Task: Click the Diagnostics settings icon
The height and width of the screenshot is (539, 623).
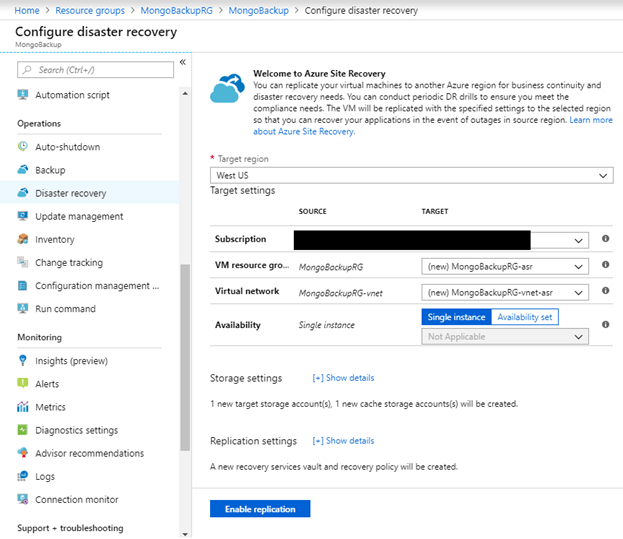Action: [23, 430]
